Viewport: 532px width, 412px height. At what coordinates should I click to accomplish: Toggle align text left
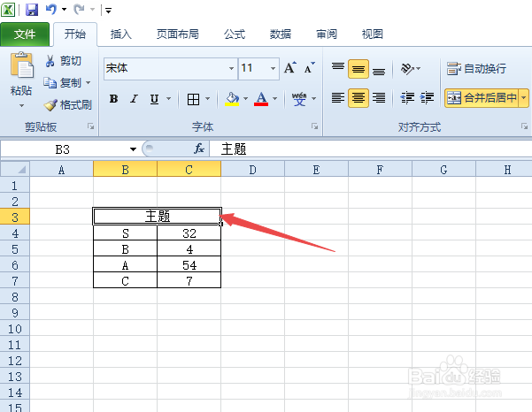click(x=338, y=98)
